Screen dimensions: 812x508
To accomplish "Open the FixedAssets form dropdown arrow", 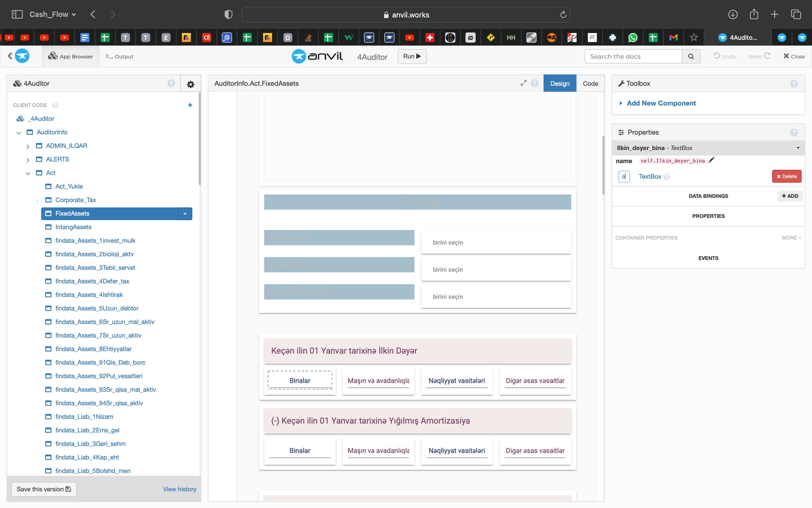I will click(185, 214).
